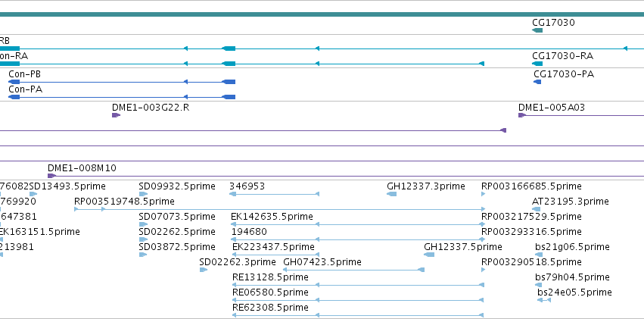
Task: Select the 194680 alignment label
Action: [249, 232]
